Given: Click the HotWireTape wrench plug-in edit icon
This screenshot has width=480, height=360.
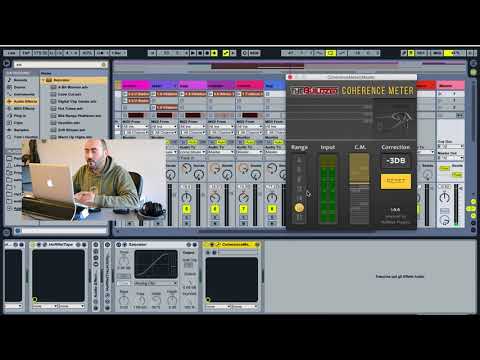Looking at the screenshot, I should click(x=45, y=245).
